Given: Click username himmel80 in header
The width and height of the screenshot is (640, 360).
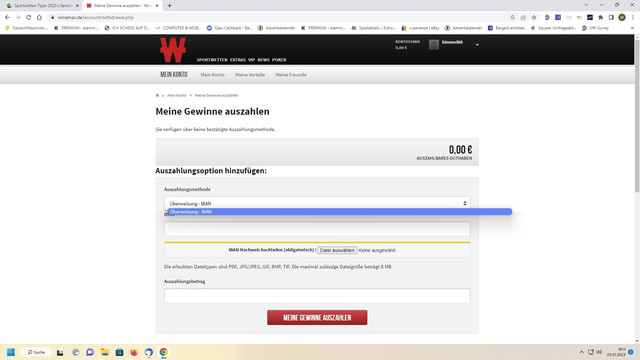Looking at the screenshot, I should pyautogui.click(x=452, y=42).
